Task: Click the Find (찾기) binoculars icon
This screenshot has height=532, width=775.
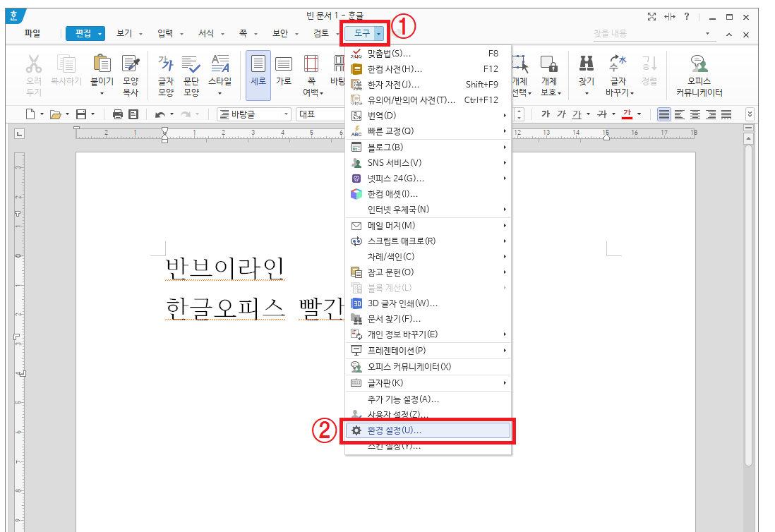Action: tap(587, 64)
